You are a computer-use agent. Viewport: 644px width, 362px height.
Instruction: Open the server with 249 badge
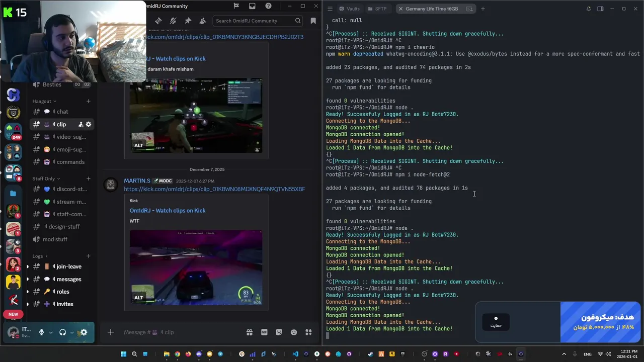tap(14, 132)
